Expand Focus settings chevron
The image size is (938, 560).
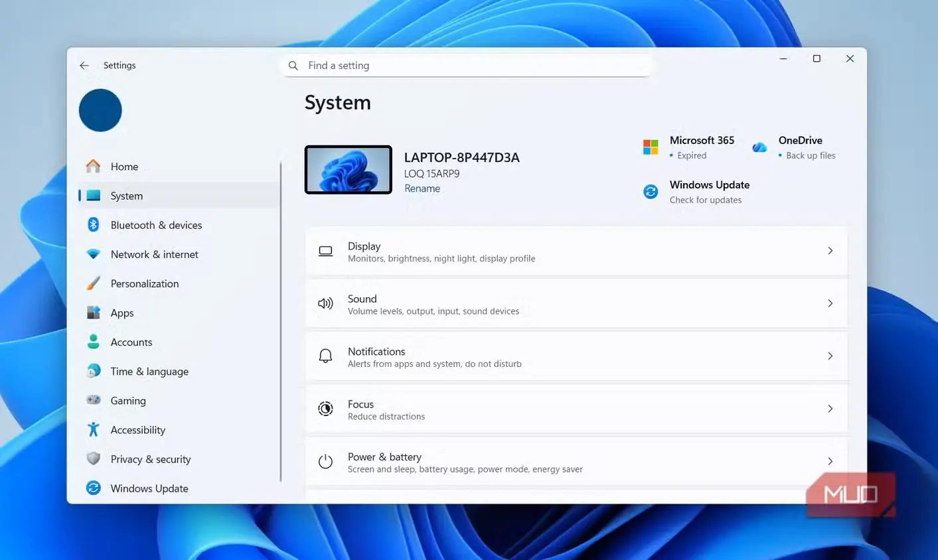tap(830, 409)
